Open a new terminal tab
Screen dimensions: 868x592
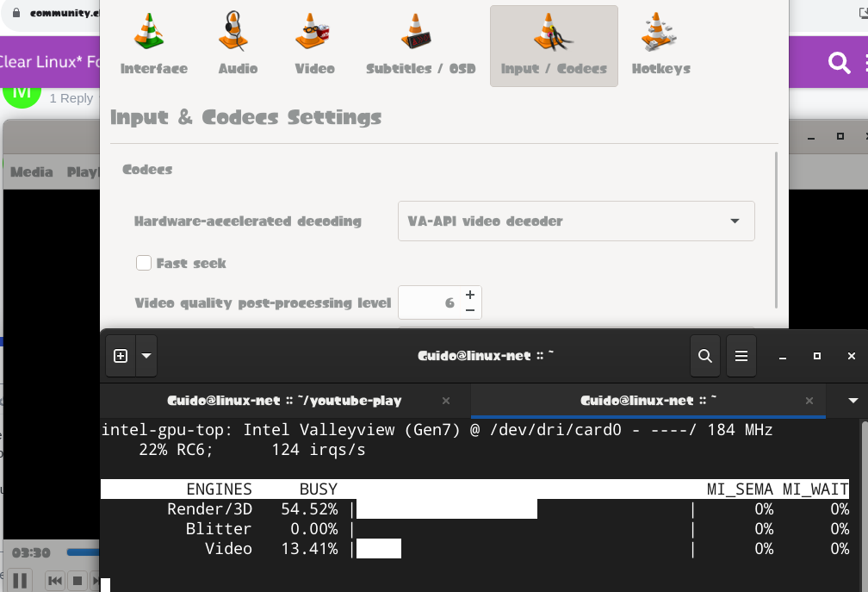point(121,356)
